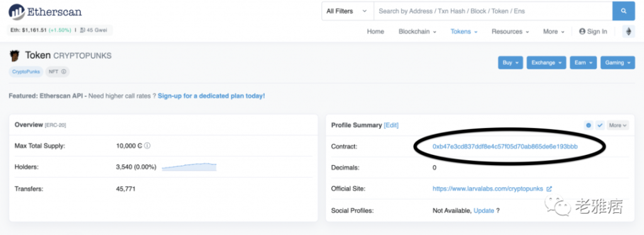The height and width of the screenshot is (235, 644).
Task: Open the Exchange dropdown button
Action: point(547,62)
